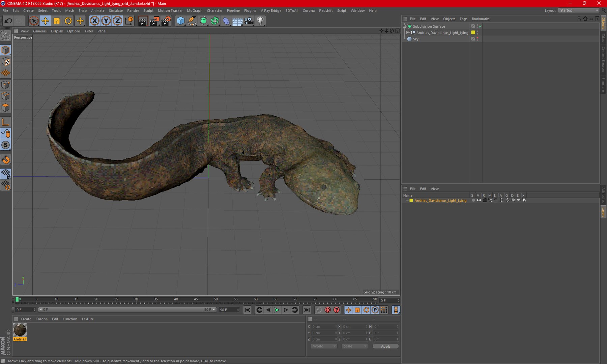Go to end of animation
607x364 pixels.
[307, 310]
